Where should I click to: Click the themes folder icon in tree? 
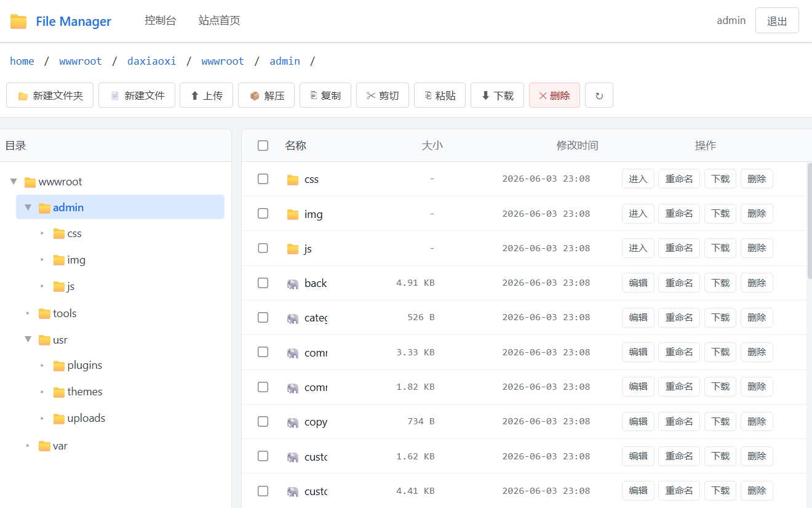click(59, 392)
